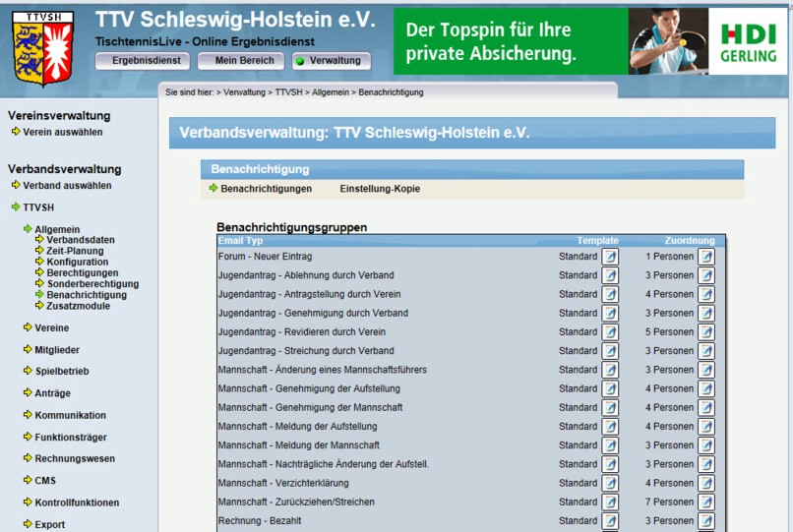
Task: Edit template for Forum - Neuer Eintrag
Action: pos(610,257)
